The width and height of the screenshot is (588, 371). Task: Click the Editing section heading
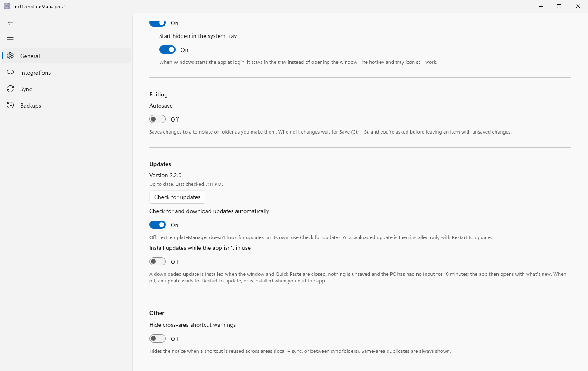coord(158,94)
